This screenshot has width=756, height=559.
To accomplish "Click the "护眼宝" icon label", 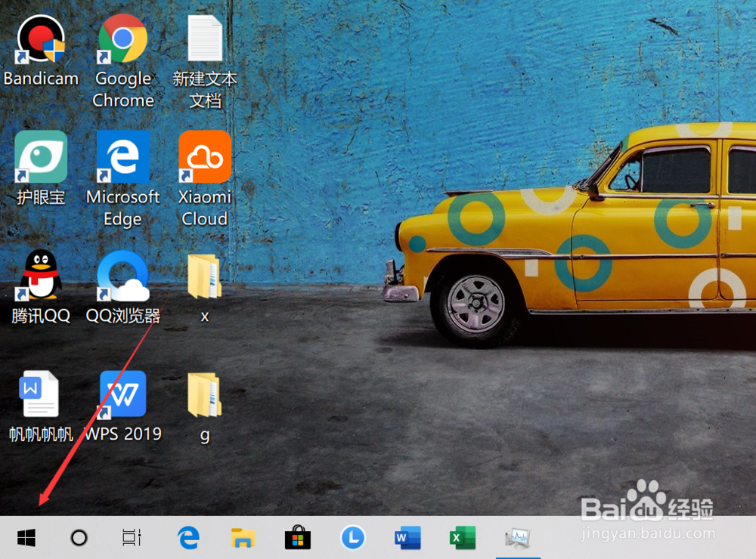I will point(41,197).
